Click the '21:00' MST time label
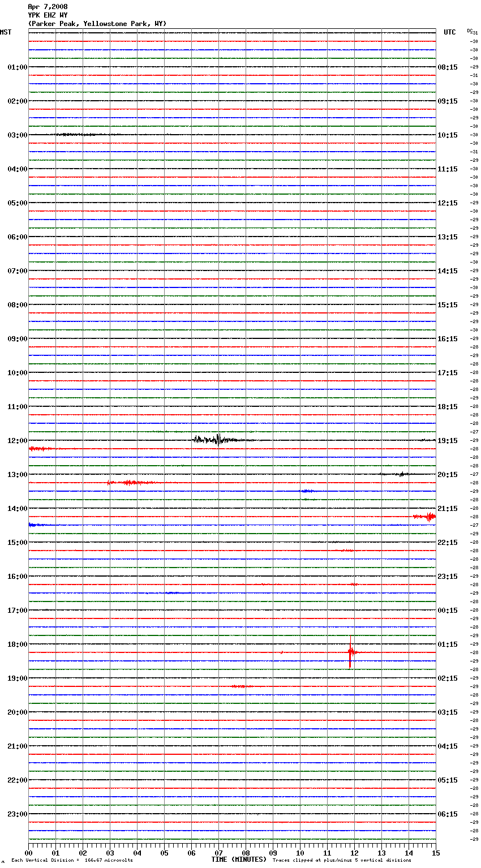Viewport: 481px width, 868px height. pyautogui.click(x=18, y=746)
